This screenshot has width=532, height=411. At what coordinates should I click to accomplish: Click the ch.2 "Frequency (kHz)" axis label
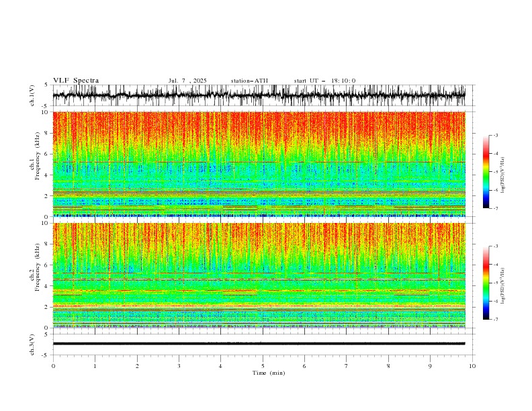click(38, 267)
